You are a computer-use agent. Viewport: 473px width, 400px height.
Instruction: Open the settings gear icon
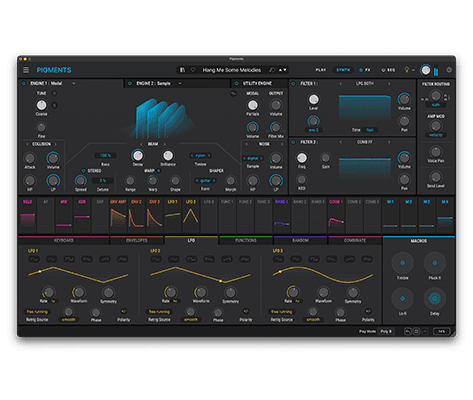(x=449, y=70)
